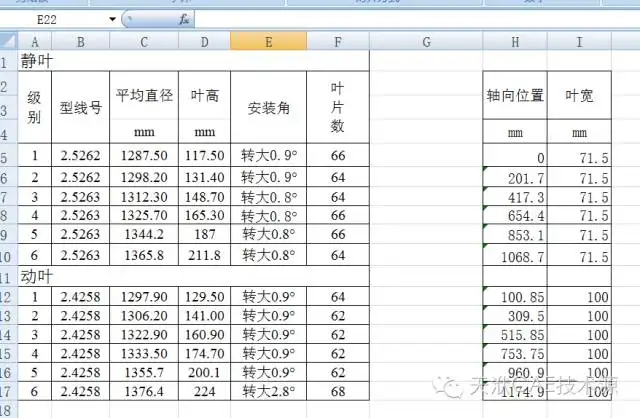Click cell with value 141.00
This screenshot has width=640, height=418.
coord(204,315)
